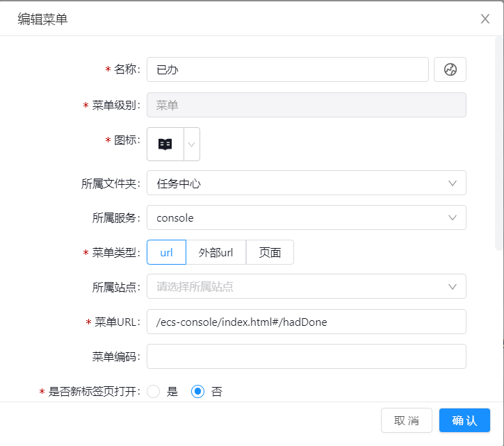Click the book icon in the 图标 picker
504x446 pixels.
pos(165,144)
